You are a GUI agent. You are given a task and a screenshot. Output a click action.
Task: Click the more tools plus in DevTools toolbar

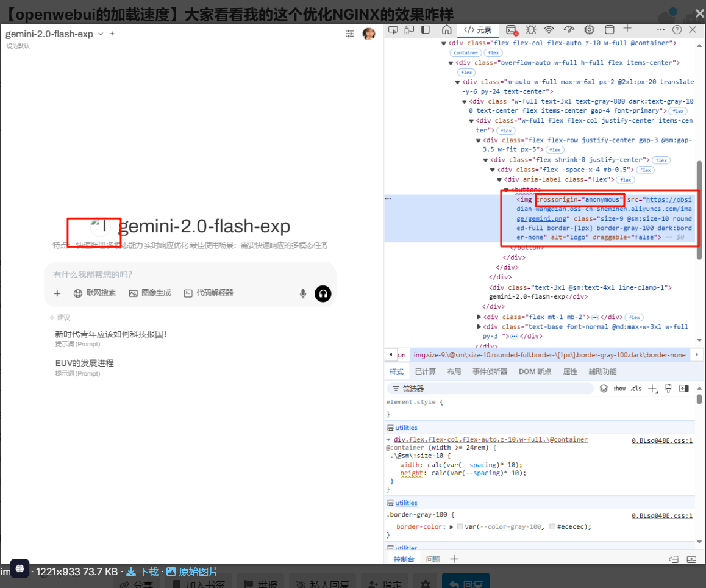click(x=627, y=29)
